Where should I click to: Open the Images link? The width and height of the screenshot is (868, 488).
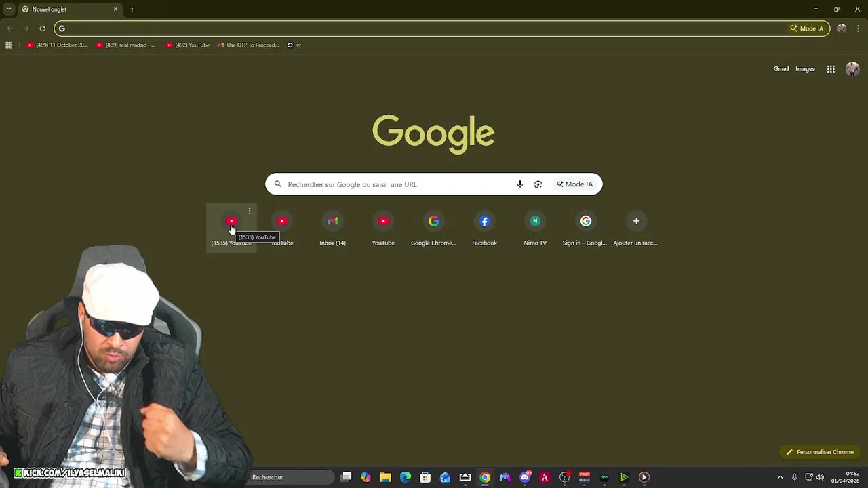pyautogui.click(x=805, y=69)
